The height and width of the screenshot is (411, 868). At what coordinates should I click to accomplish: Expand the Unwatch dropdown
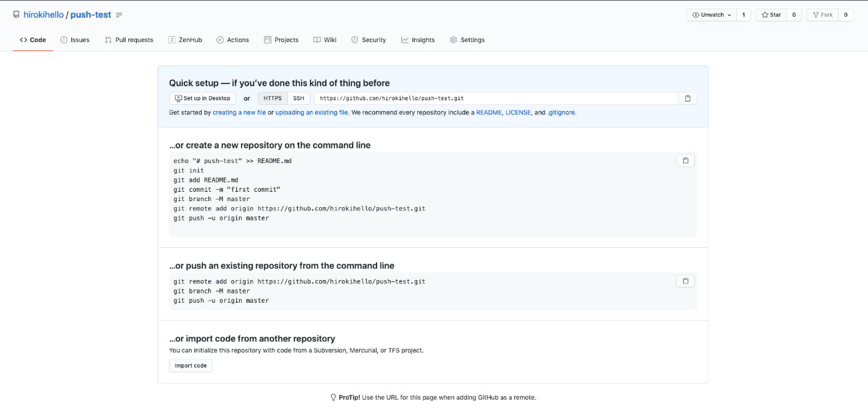point(712,15)
